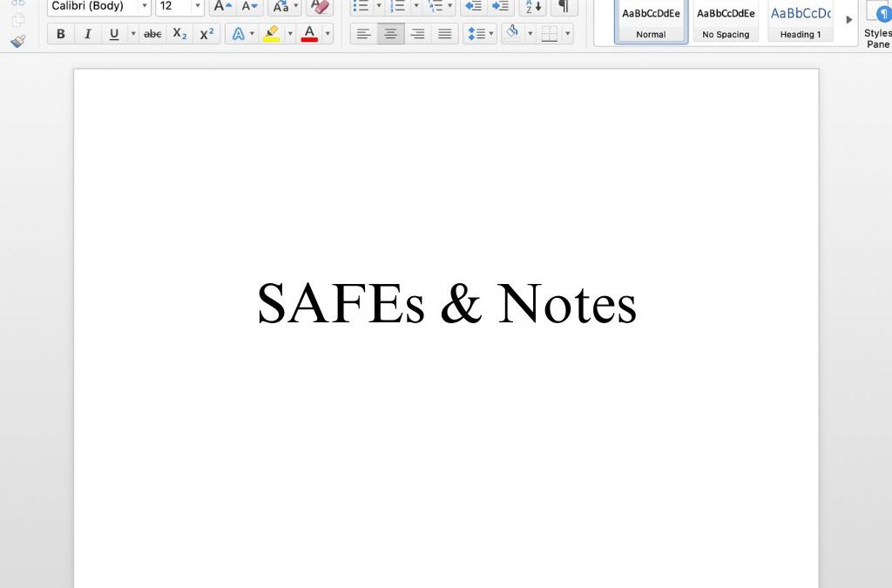
Task: Sort text A to Z
Action: 533,6
